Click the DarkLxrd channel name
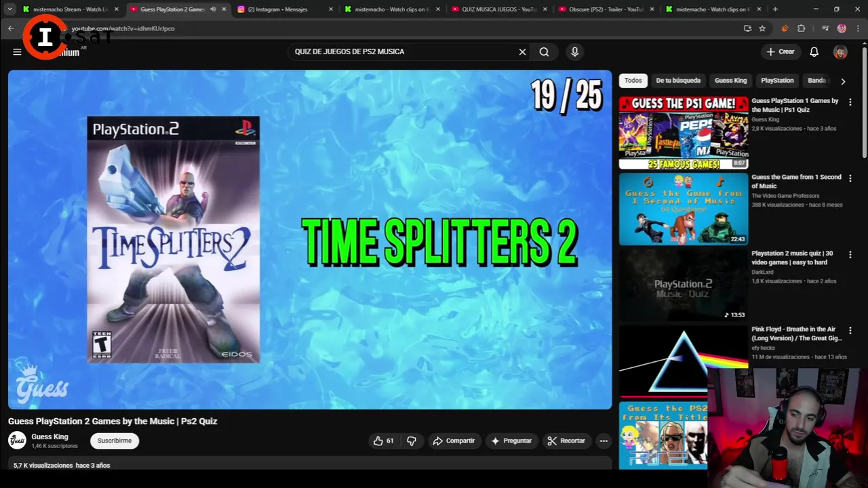This screenshot has width=868, height=488. [x=763, y=272]
